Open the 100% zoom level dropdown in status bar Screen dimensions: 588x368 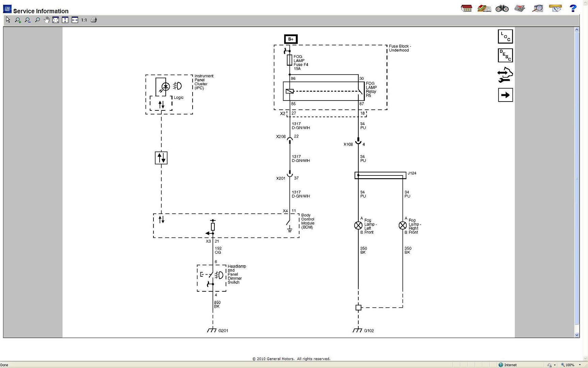coord(580,365)
